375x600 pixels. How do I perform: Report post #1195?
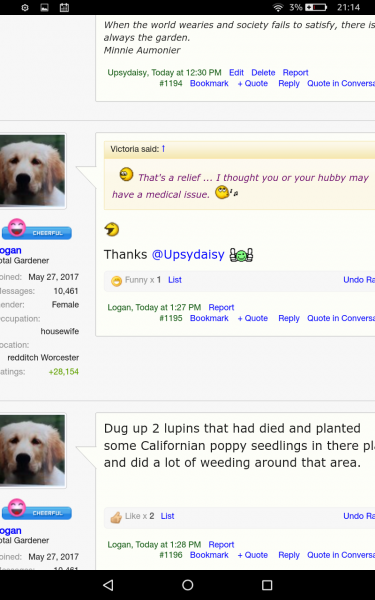[221, 307]
